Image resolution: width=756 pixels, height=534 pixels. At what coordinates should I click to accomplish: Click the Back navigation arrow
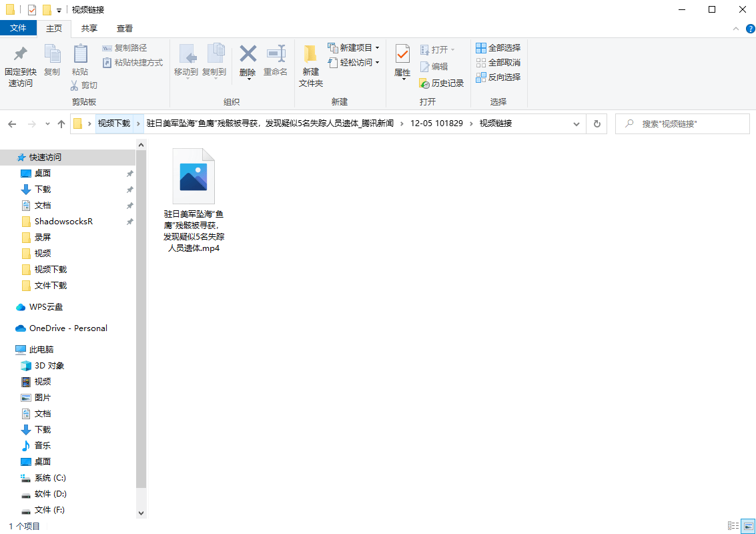pos(12,124)
